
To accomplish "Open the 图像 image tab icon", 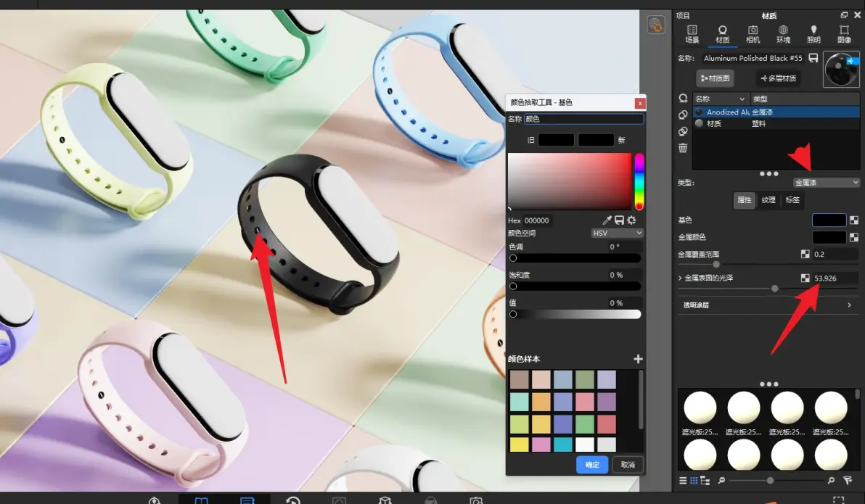I will point(843,34).
